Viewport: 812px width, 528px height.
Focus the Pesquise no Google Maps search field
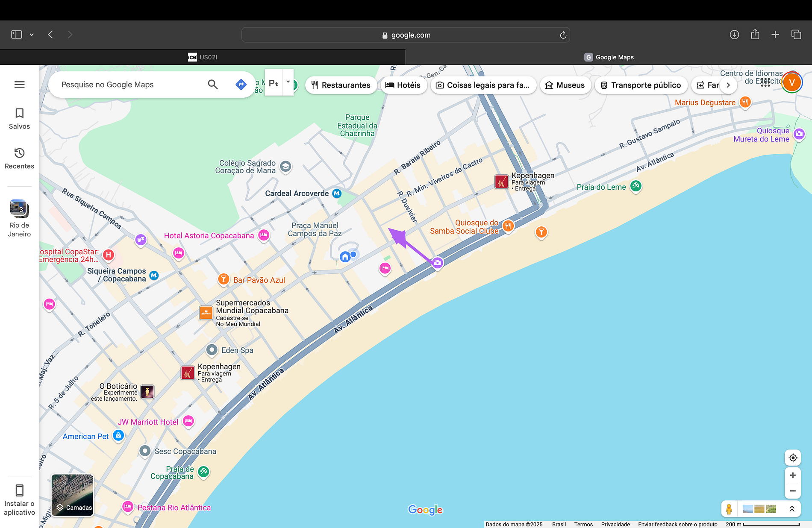tap(128, 85)
